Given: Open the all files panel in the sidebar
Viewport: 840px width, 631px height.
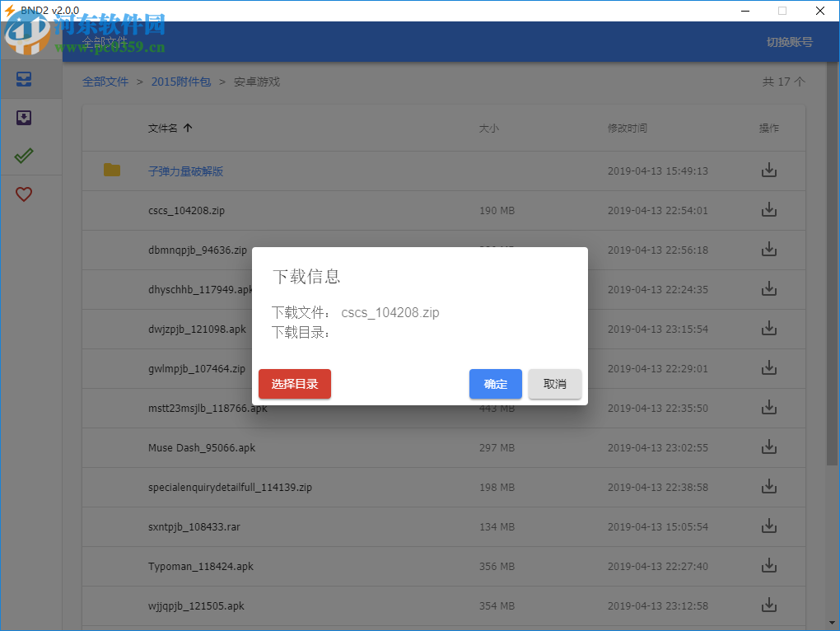Looking at the screenshot, I should [x=22, y=79].
